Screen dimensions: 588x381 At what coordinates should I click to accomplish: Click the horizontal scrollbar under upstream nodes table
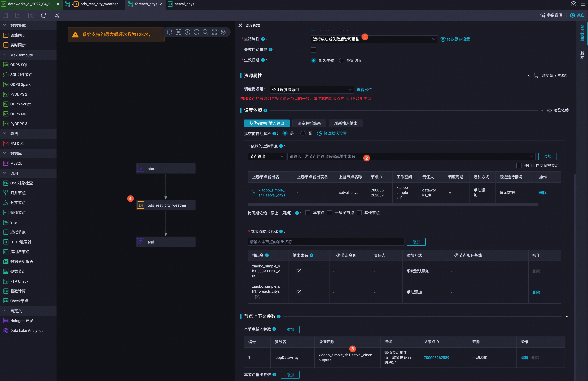(x=393, y=205)
